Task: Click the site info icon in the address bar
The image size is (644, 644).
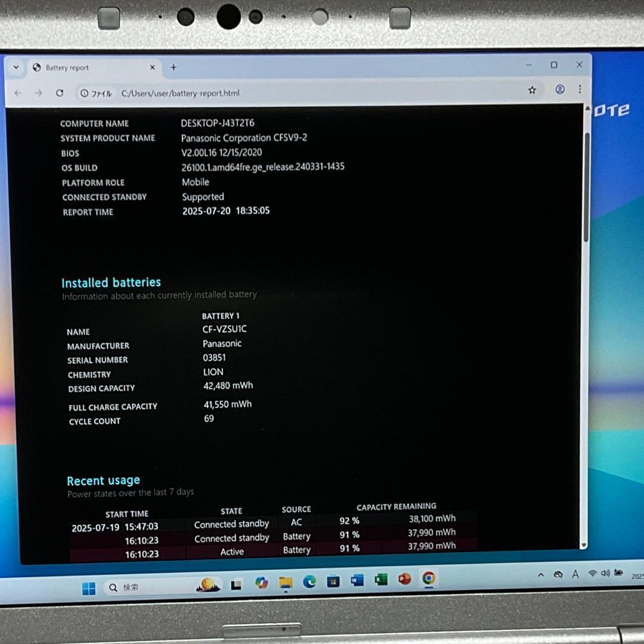Action: point(84,93)
